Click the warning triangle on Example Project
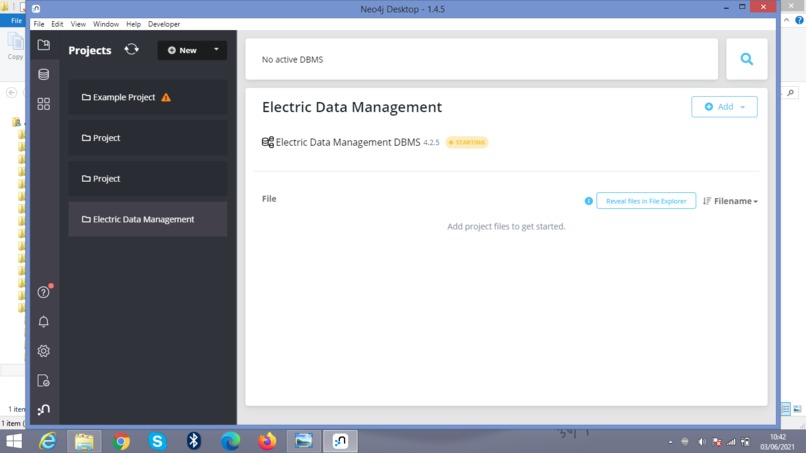The height and width of the screenshot is (453, 806). 166,97
